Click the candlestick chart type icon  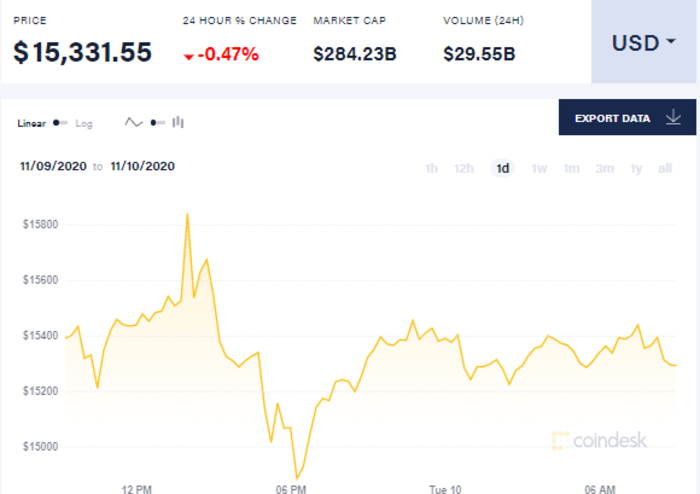point(178,122)
